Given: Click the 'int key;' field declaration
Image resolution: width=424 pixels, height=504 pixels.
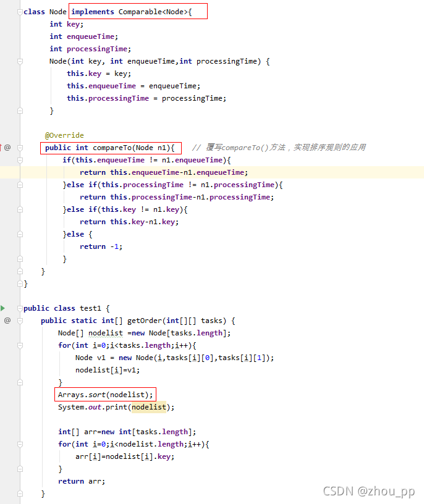Looking at the screenshot, I should tap(67, 24).
